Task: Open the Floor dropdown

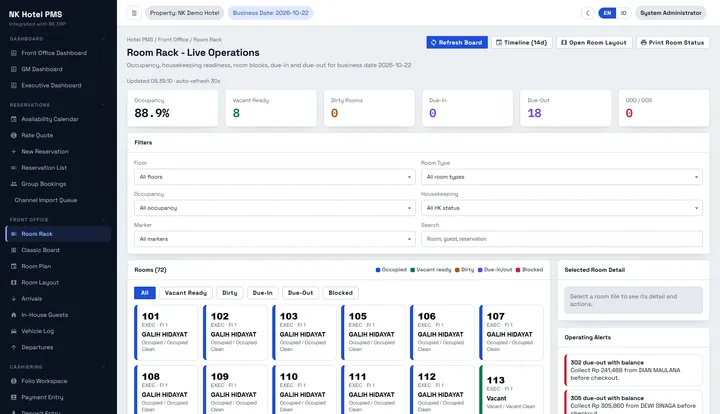Action: (x=275, y=177)
